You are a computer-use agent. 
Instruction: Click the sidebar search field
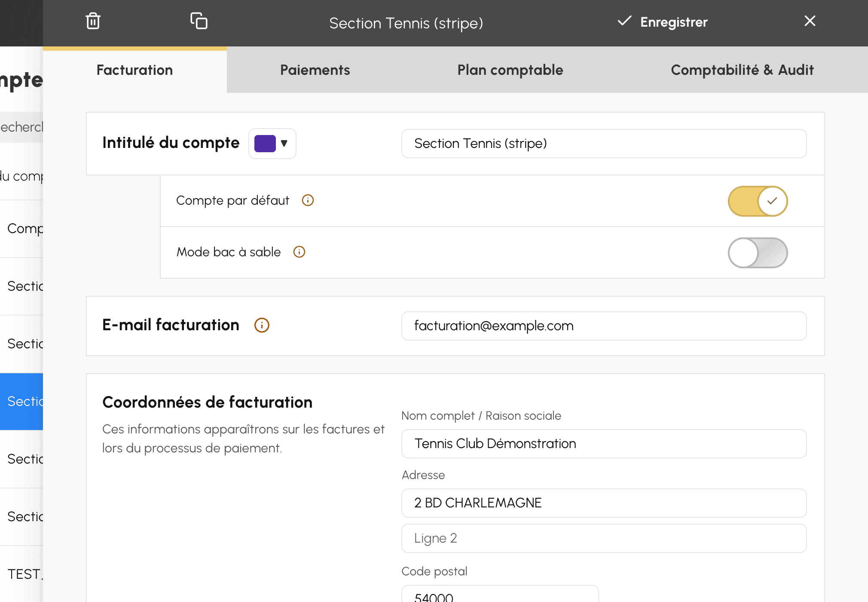pos(21,127)
